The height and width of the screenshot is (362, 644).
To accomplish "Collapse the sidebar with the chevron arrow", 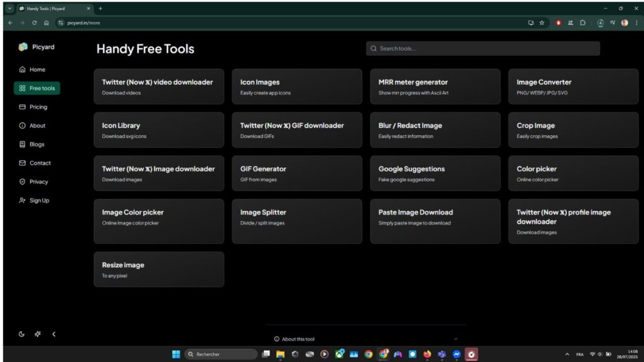I will [x=54, y=334].
